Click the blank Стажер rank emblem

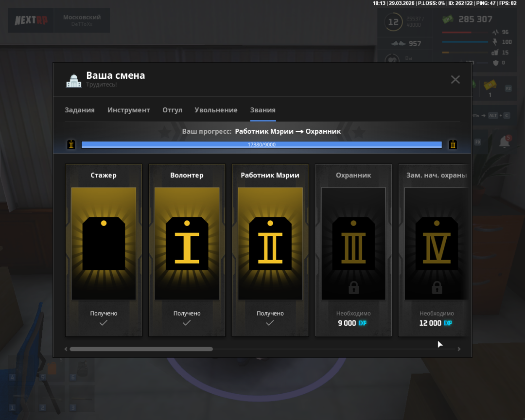(104, 244)
